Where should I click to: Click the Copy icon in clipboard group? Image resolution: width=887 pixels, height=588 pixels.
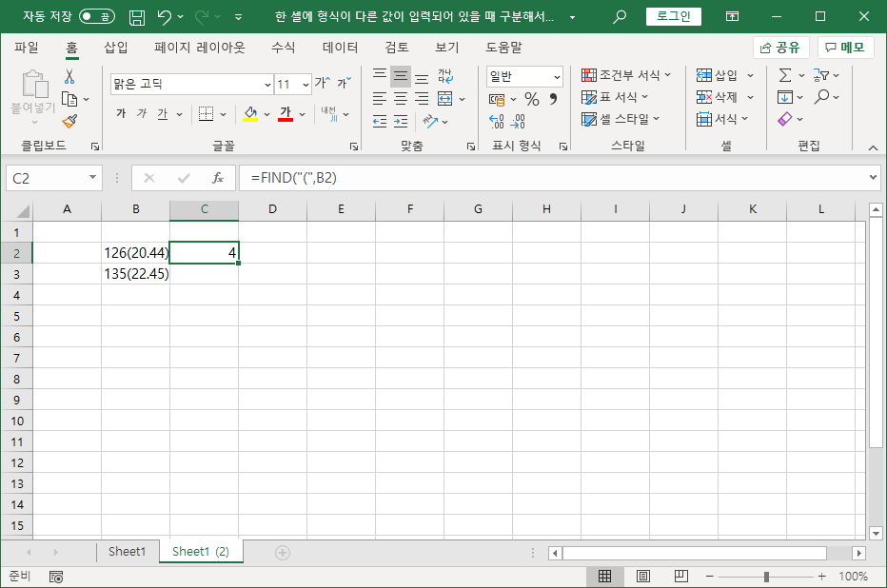tap(69, 99)
